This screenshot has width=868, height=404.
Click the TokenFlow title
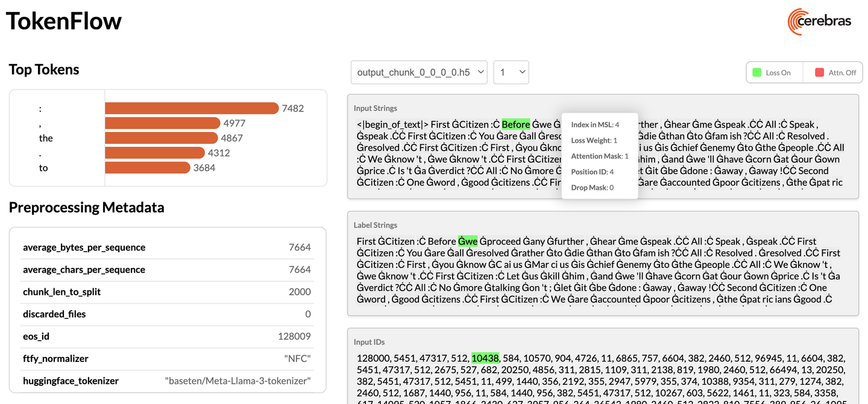click(64, 20)
